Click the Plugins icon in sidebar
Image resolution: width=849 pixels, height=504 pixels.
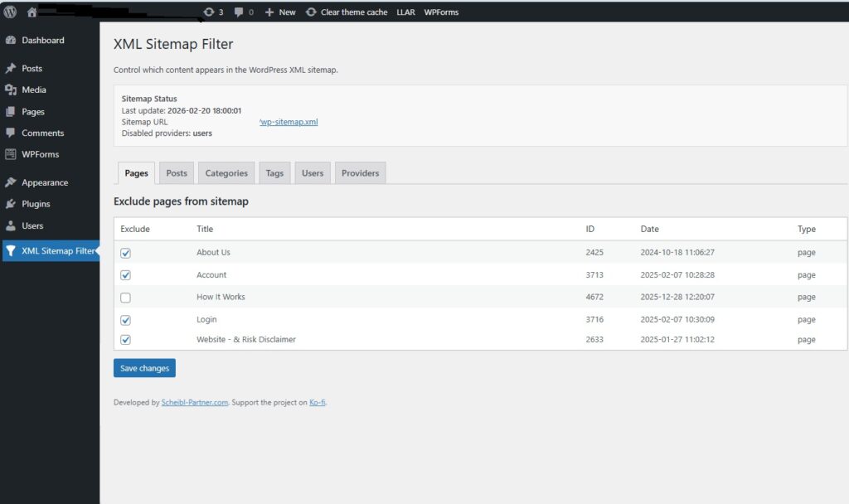click(x=11, y=204)
